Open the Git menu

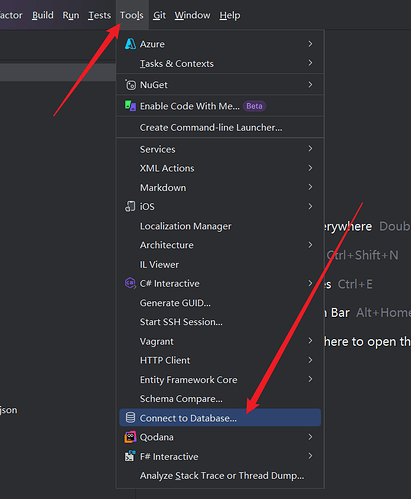[x=159, y=15]
